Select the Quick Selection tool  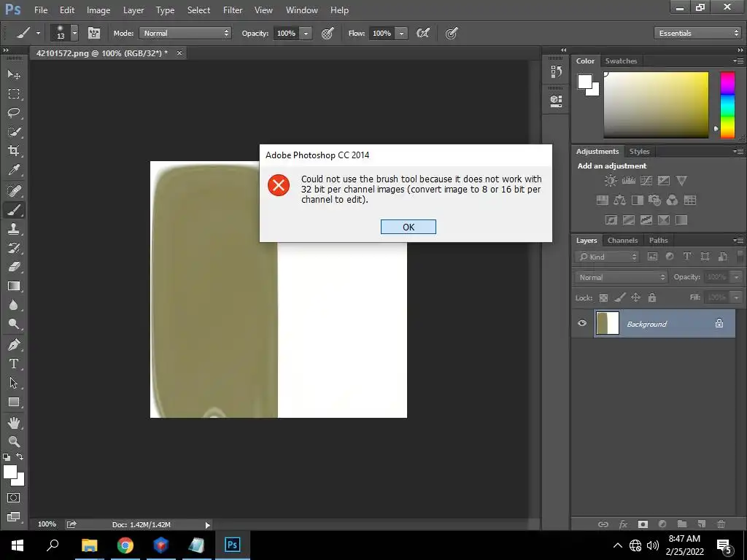[x=14, y=132]
